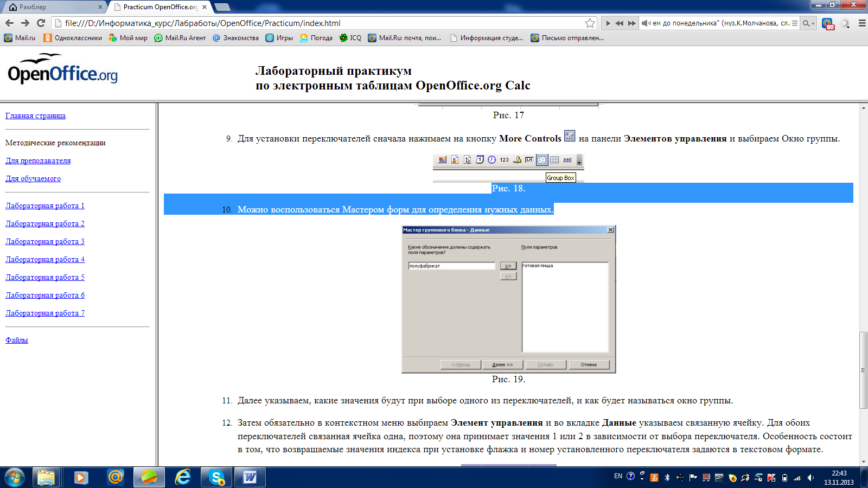Open the Информация студе... bookmark
The width and height of the screenshot is (868, 488).
point(487,38)
